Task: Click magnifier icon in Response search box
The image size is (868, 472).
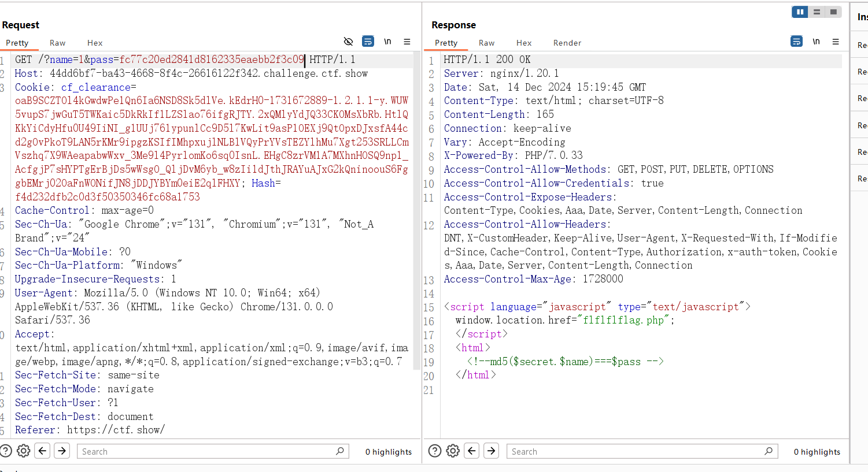Action: click(769, 451)
